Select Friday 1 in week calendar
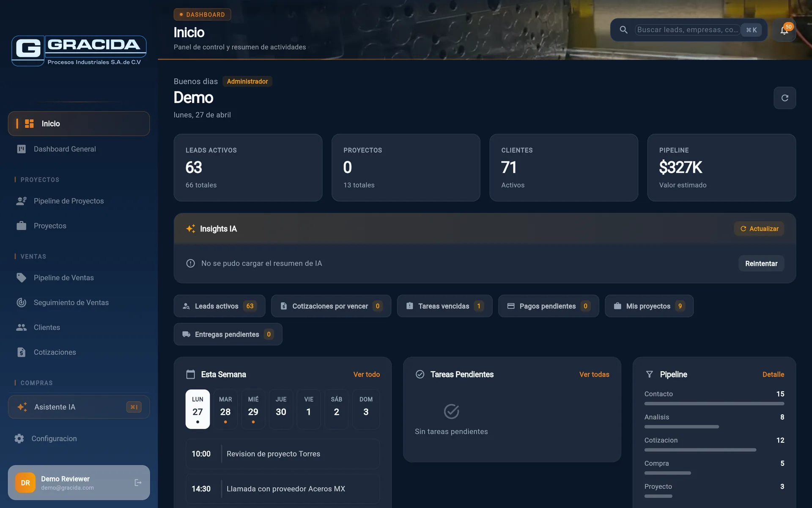The height and width of the screenshot is (508, 812). pos(309,409)
